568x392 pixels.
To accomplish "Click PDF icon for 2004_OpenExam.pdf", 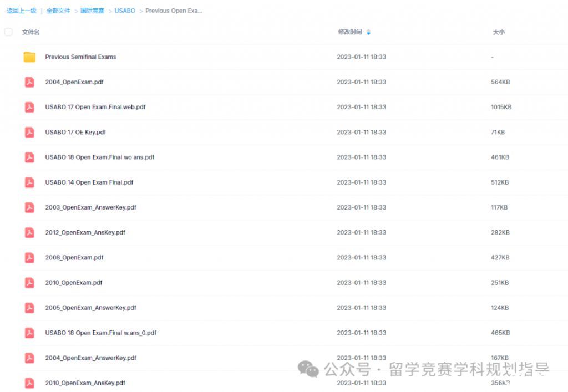I will pos(29,82).
